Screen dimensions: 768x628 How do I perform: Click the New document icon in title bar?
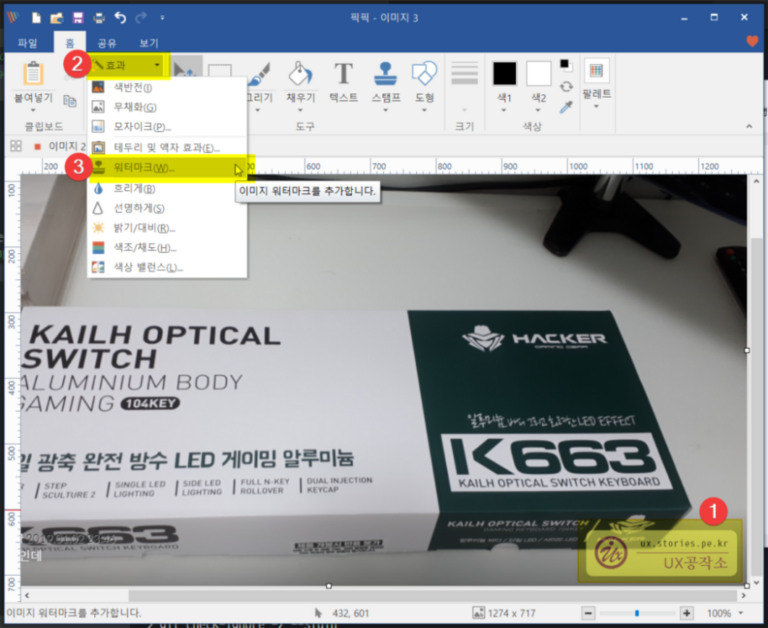pyautogui.click(x=36, y=18)
